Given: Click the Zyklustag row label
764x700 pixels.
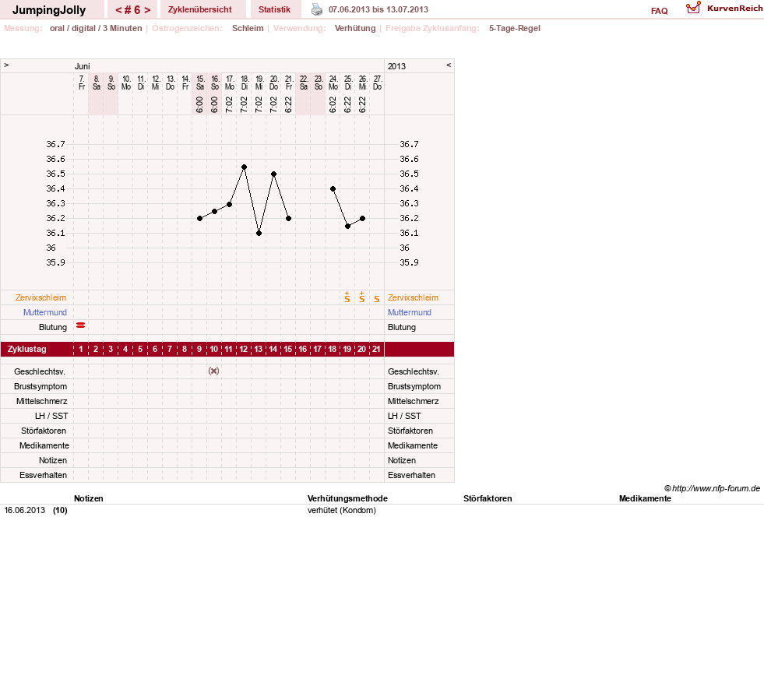Looking at the screenshot, I should click(26, 350).
